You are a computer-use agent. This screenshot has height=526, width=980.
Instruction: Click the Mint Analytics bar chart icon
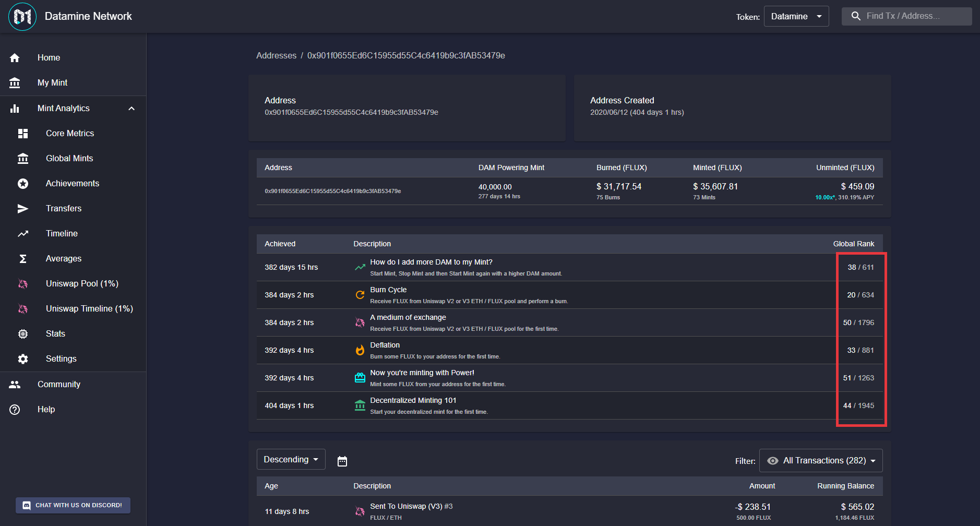pyautogui.click(x=15, y=109)
